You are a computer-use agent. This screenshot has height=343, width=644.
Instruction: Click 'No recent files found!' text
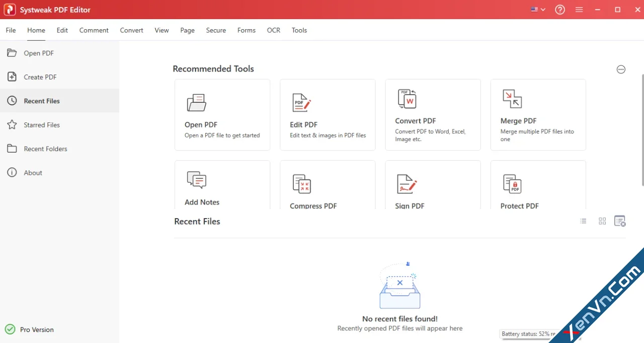[x=400, y=319]
